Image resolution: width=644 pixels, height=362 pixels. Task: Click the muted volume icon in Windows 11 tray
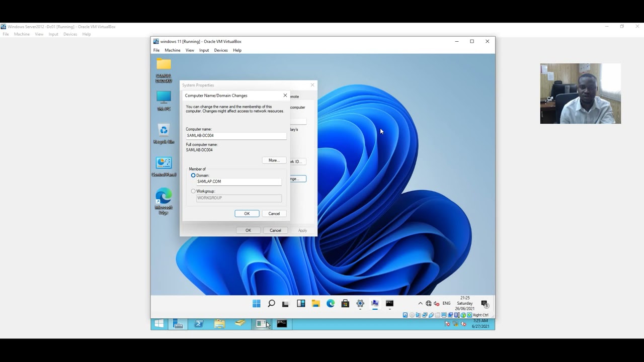point(436,303)
